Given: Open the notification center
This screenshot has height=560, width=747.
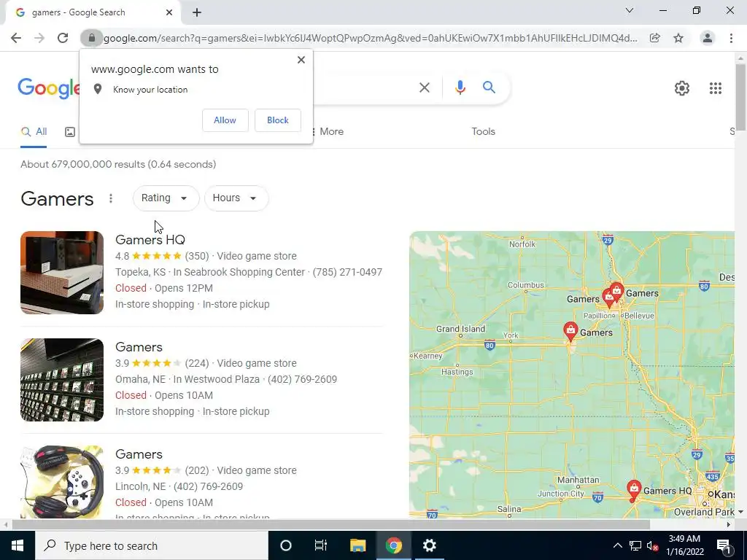Looking at the screenshot, I should click(724, 545).
